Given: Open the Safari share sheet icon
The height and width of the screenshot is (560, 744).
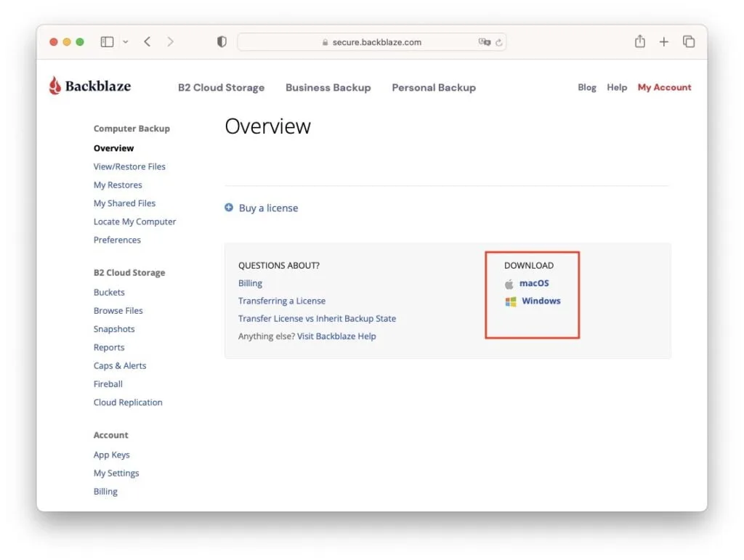Looking at the screenshot, I should click(x=639, y=41).
